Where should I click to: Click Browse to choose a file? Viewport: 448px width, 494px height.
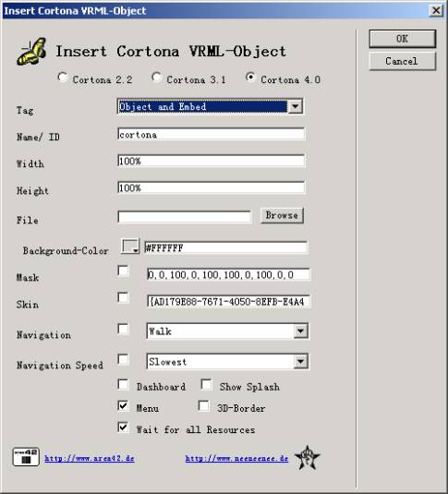click(282, 215)
